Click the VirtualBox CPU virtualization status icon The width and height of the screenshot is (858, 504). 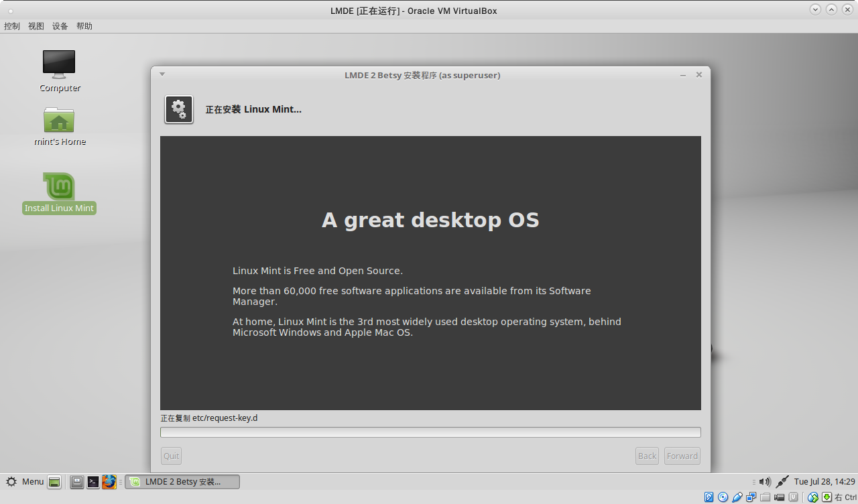(x=794, y=497)
